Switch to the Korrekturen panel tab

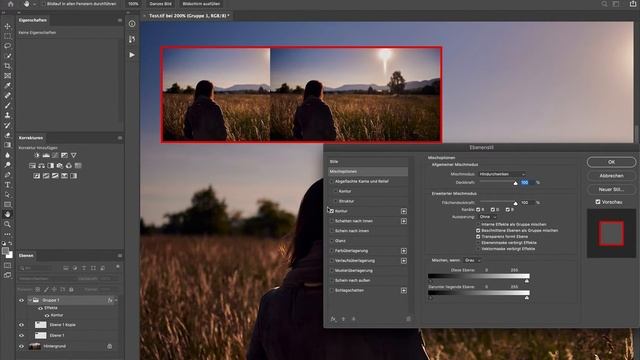pyautogui.click(x=31, y=138)
